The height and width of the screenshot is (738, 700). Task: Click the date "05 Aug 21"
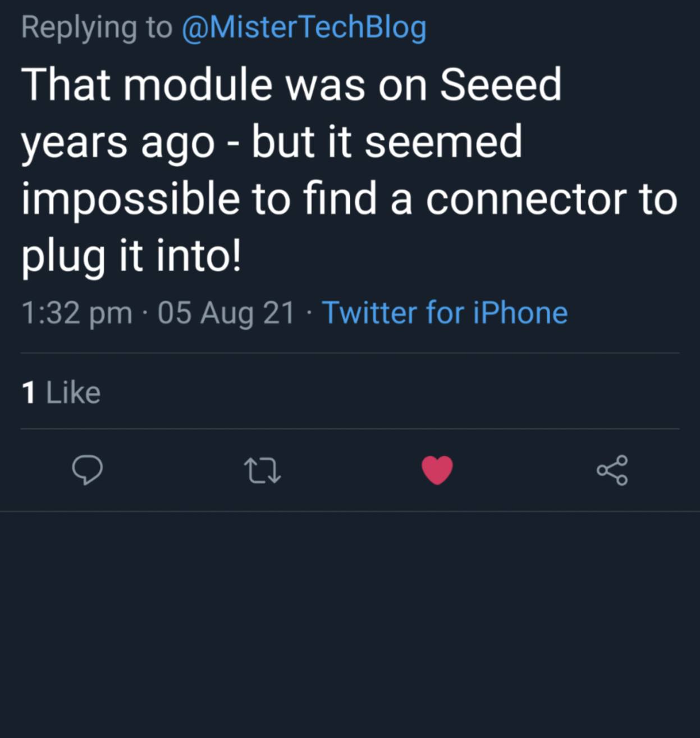pyautogui.click(x=226, y=313)
